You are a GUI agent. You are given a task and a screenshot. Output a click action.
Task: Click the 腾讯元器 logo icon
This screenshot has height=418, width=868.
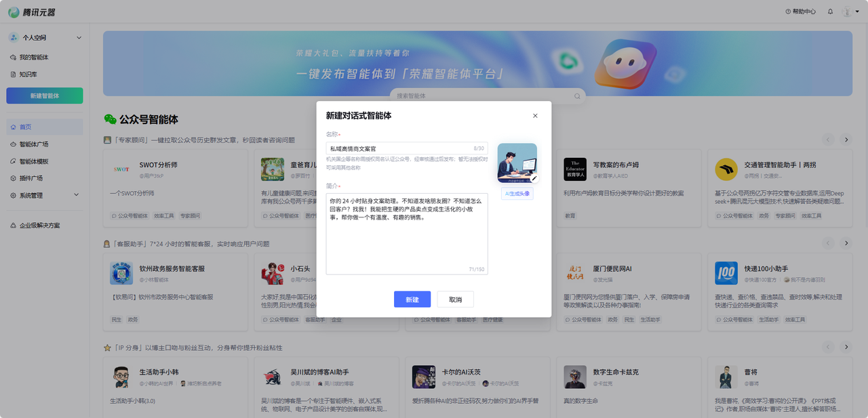(14, 12)
